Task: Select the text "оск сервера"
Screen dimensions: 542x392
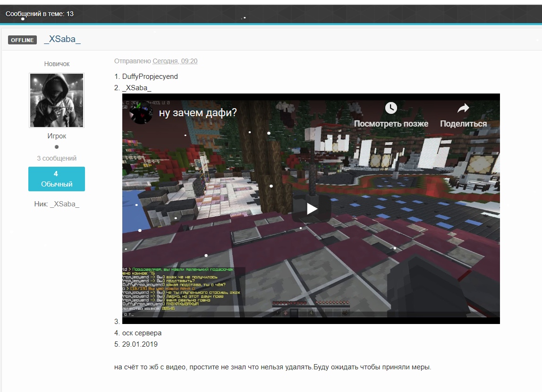Action: click(x=142, y=333)
